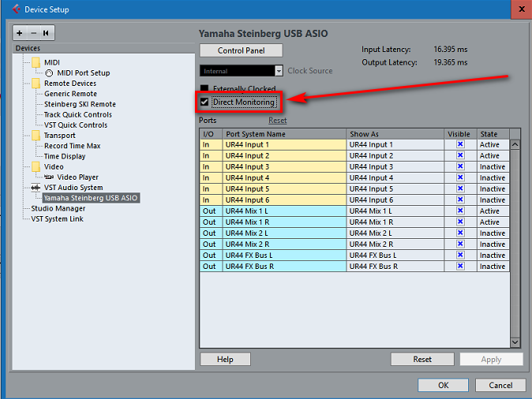Select Track Quick Controls tree item
Screen dimensions: 532x399
click(78, 114)
